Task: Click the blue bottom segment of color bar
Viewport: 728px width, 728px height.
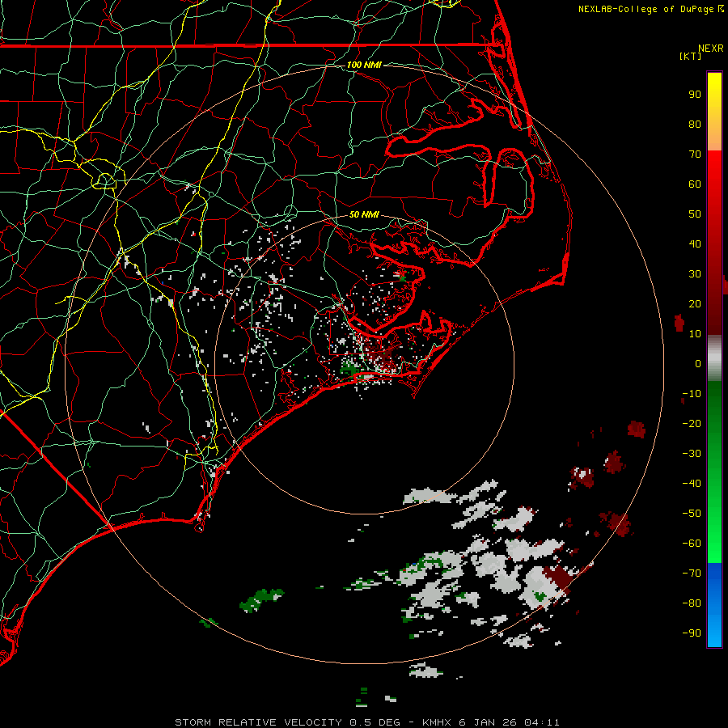Action: [x=714, y=605]
